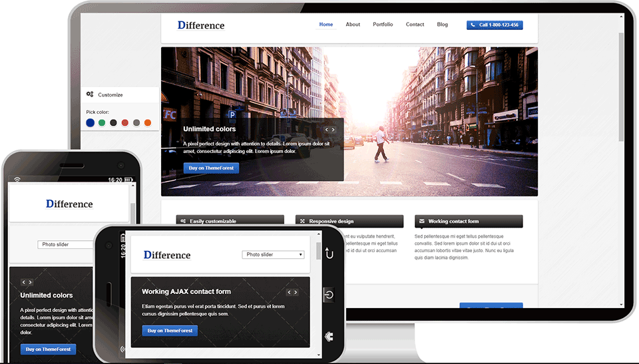
Task: Click the Difference logo on desktop site
Action: (201, 25)
